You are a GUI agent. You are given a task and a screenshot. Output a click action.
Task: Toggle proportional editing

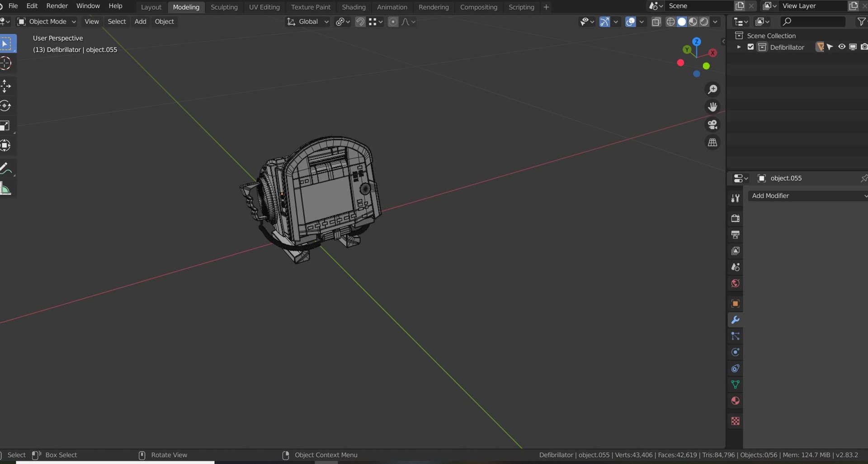[393, 22]
